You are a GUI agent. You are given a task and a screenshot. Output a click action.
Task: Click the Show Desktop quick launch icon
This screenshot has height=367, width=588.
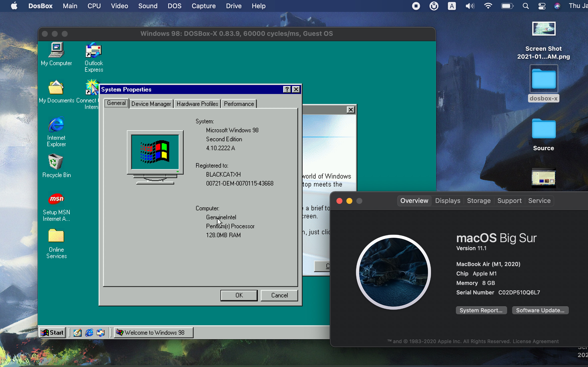point(77,333)
